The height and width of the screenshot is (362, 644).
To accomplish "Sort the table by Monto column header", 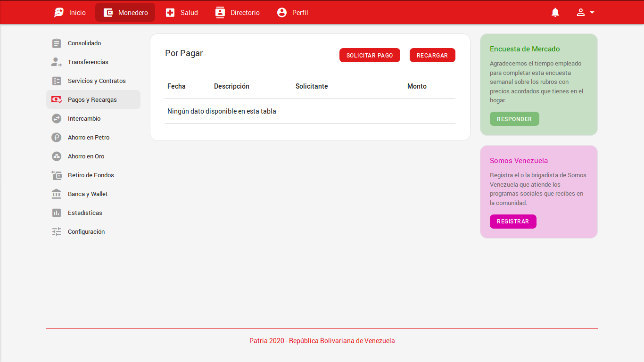I will 417,86.
